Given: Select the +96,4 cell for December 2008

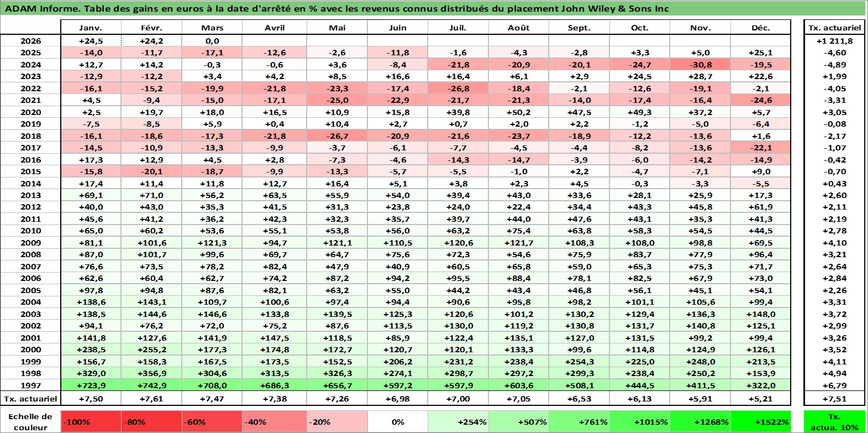Looking at the screenshot, I should [x=761, y=254].
